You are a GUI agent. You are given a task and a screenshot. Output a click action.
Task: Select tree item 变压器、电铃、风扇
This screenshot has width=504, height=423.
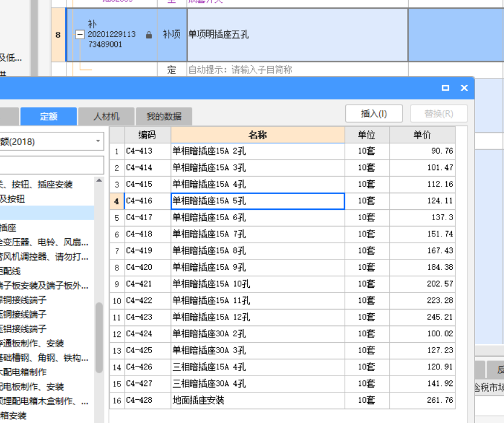44,242
